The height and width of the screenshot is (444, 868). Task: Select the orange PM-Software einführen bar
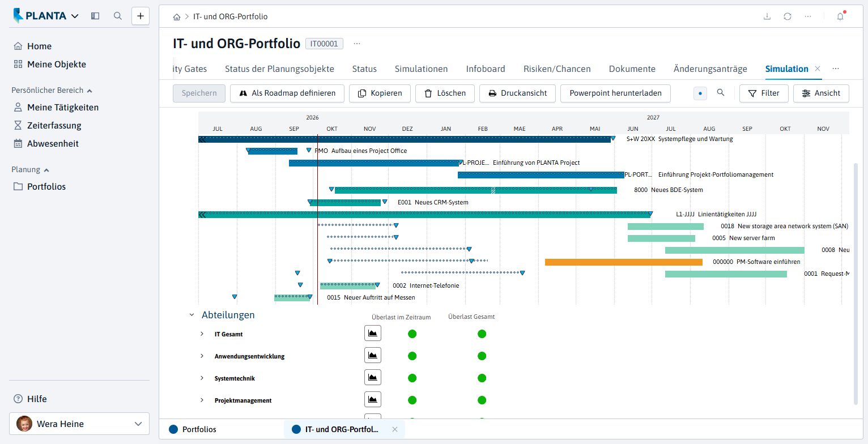coord(624,262)
